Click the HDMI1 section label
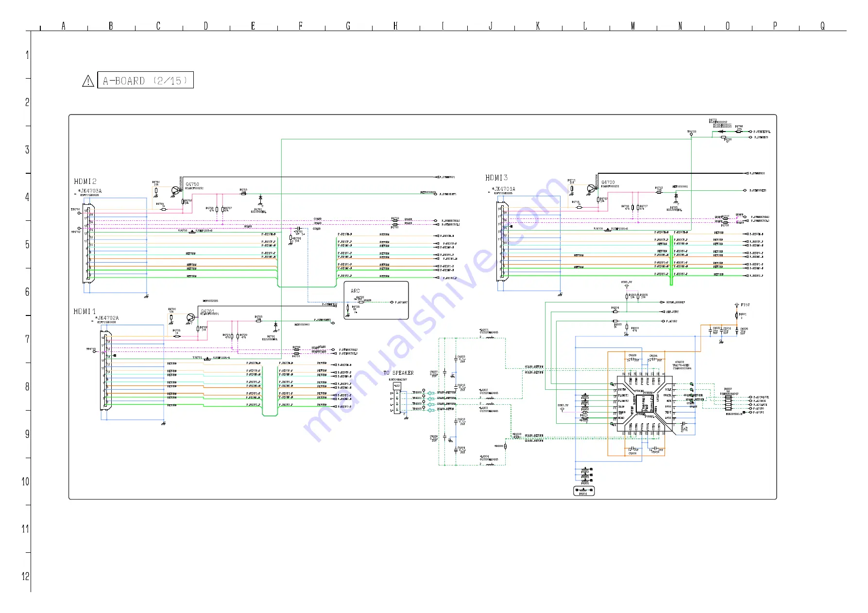 click(85, 311)
